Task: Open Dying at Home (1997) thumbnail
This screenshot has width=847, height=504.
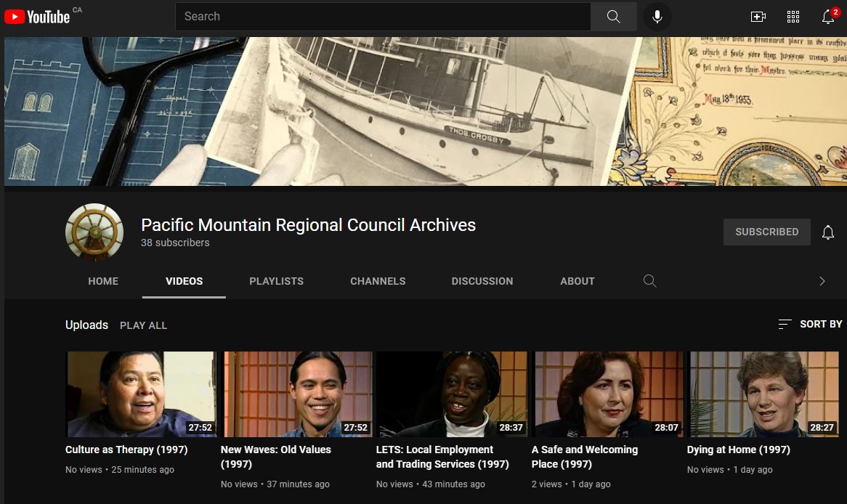Action: (763, 394)
